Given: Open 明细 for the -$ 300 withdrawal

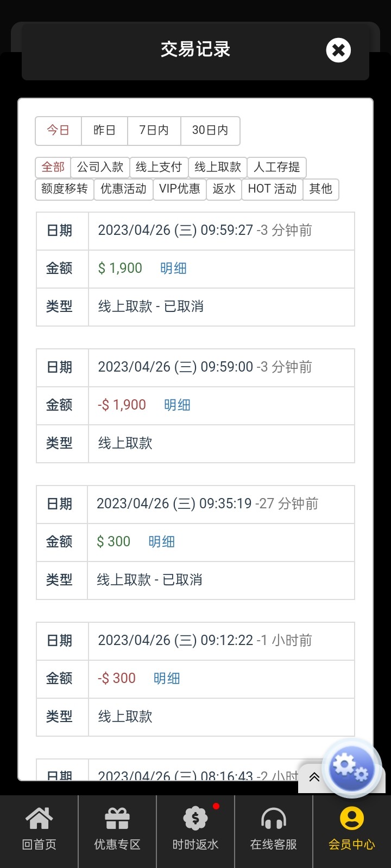Looking at the screenshot, I should click(167, 679).
